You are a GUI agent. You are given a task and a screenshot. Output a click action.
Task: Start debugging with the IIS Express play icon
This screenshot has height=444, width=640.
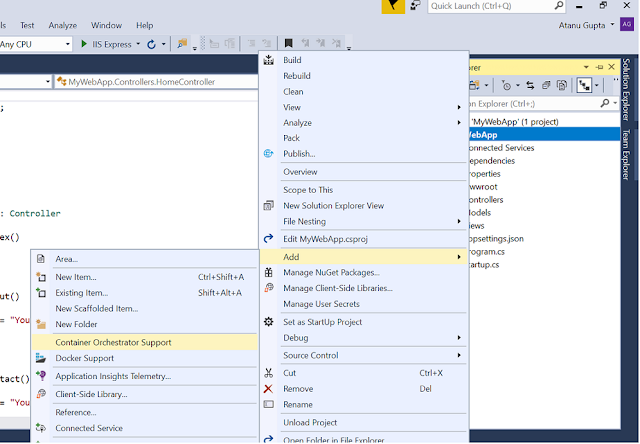(x=84, y=44)
